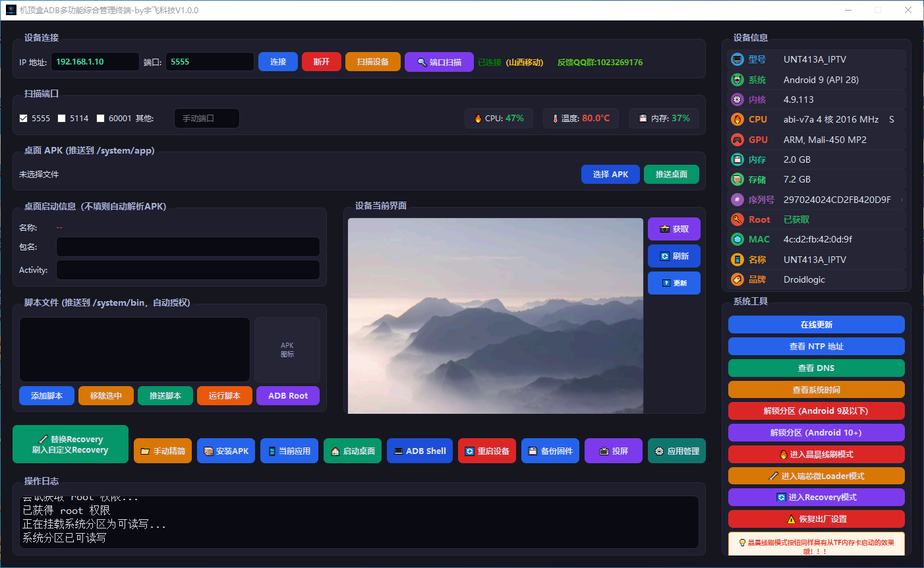Click the model (型号) monitor icon
Screen dimensions: 924x568
737,59
